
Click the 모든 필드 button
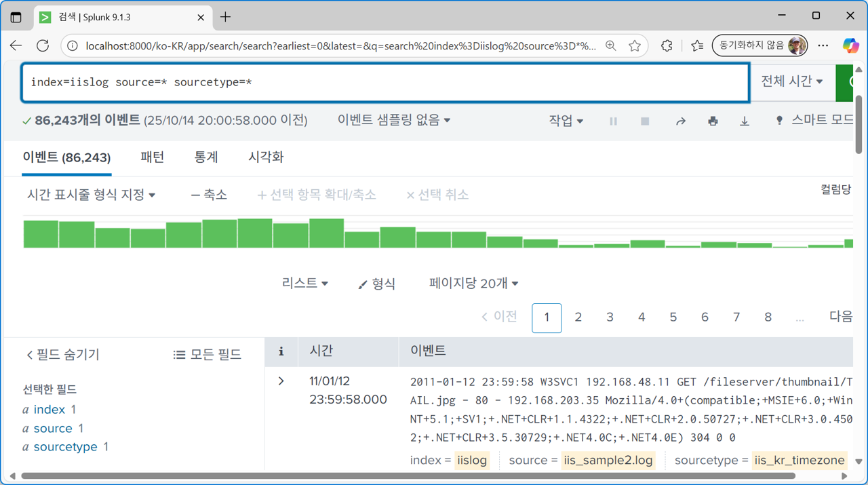(208, 354)
